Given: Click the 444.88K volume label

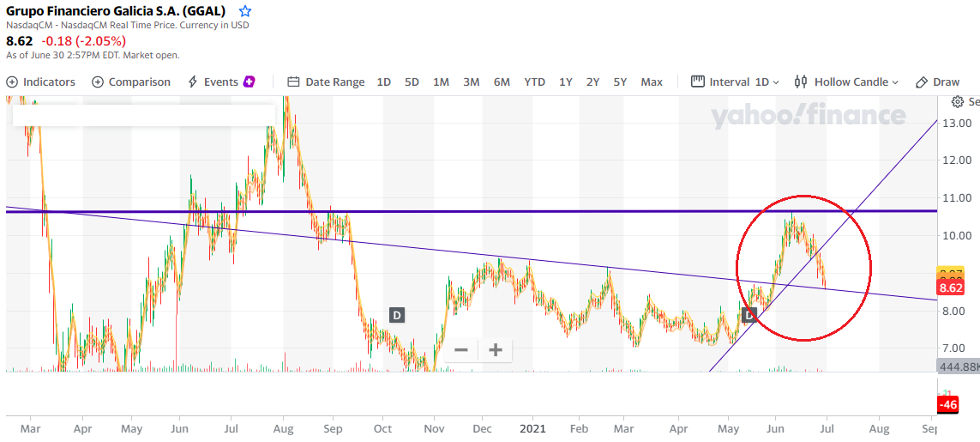Looking at the screenshot, I should 958,366.
